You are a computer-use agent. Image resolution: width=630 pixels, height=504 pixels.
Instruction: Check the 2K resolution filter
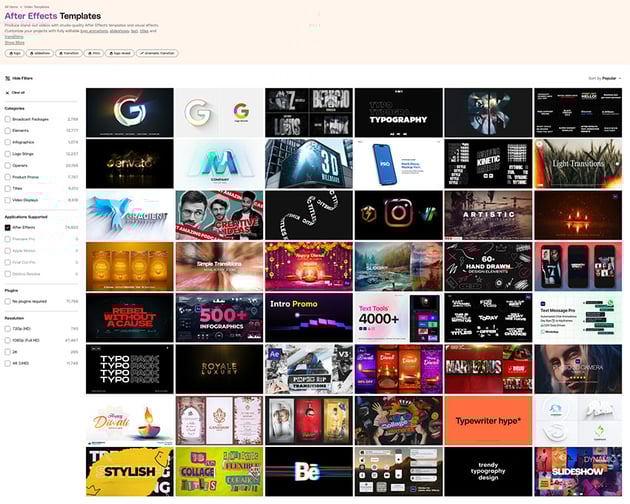(x=8, y=352)
